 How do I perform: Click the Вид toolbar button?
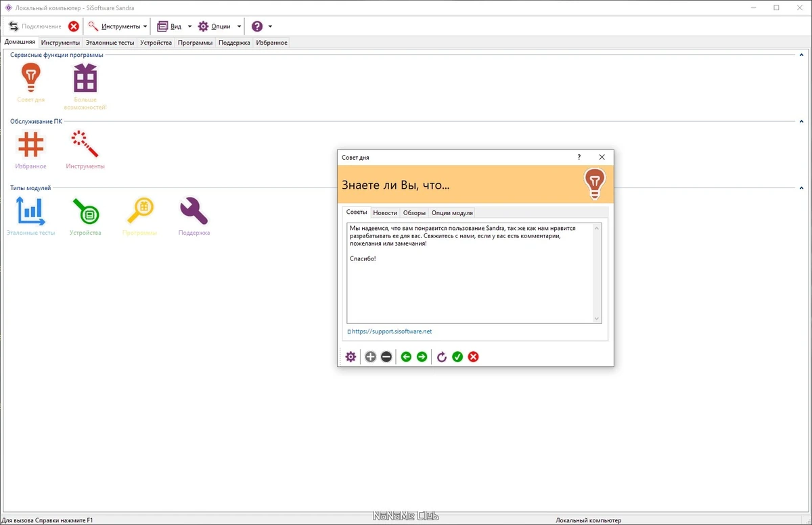pyautogui.click(x=170, y=26)
